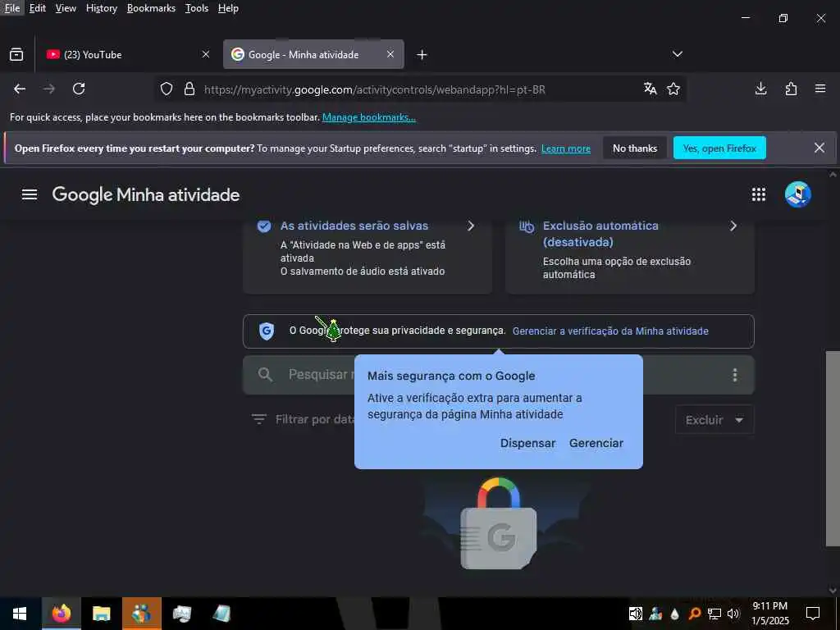Click the network tray icon
Image resolution: width=840 pixels, height=630 pixels.
tap(714, 614)
